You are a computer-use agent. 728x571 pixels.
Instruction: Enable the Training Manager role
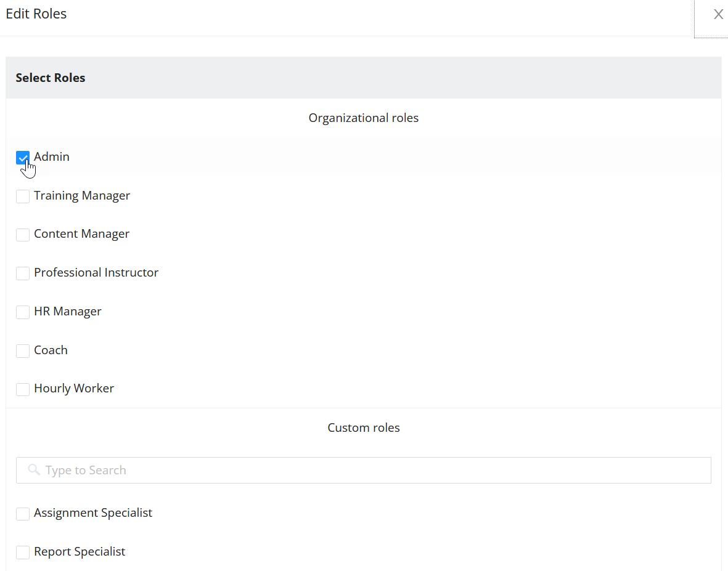point(23,196)
